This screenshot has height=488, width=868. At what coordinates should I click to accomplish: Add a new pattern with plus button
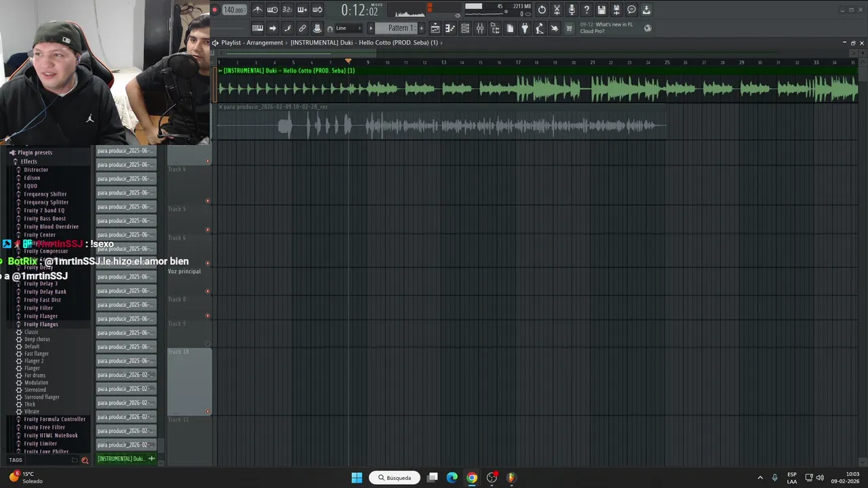421,28
